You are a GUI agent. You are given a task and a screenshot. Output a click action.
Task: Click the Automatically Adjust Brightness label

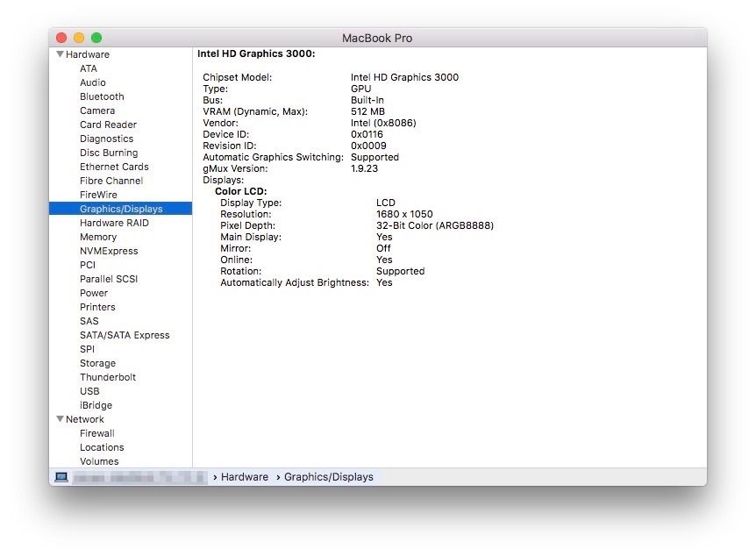click(x=295, y=282)
